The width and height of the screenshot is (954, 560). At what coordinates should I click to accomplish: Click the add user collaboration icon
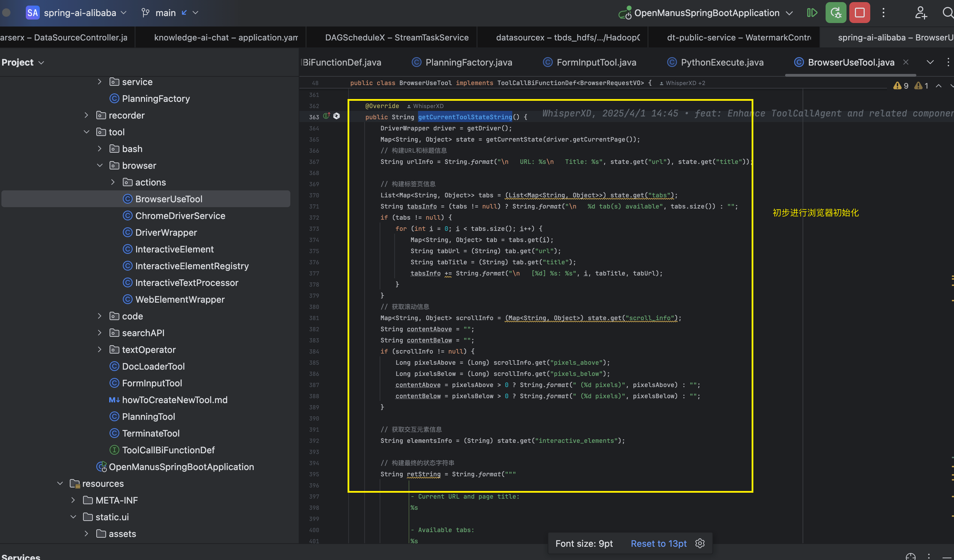pyautogui.click(x=921, y=13)
